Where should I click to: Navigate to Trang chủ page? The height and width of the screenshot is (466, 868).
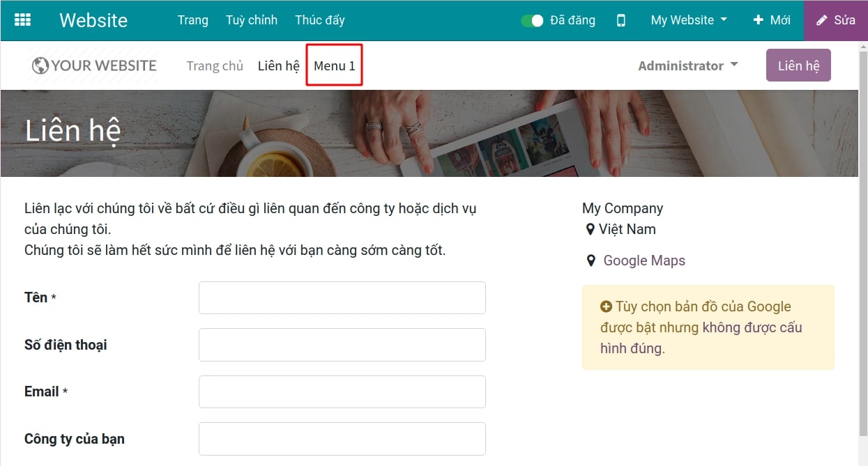point(214,65)
